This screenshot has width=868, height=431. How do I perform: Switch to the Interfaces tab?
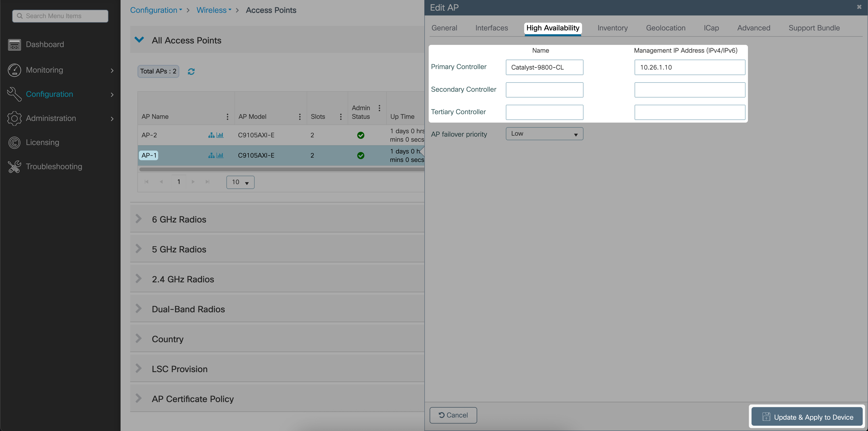[491, 28]
